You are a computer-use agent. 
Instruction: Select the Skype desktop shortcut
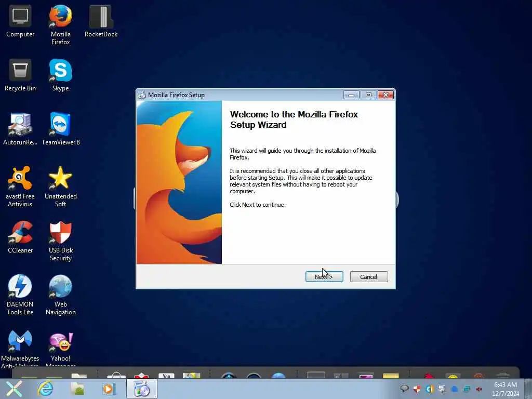coord(60,75)
